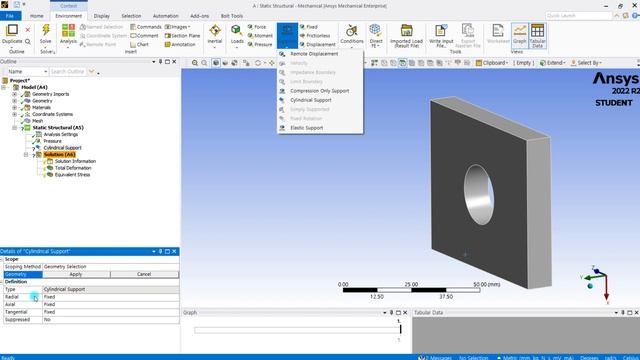Click the Suppressed No value field
The width and height of the screenshot is (640, 360).
click(111, 320)
